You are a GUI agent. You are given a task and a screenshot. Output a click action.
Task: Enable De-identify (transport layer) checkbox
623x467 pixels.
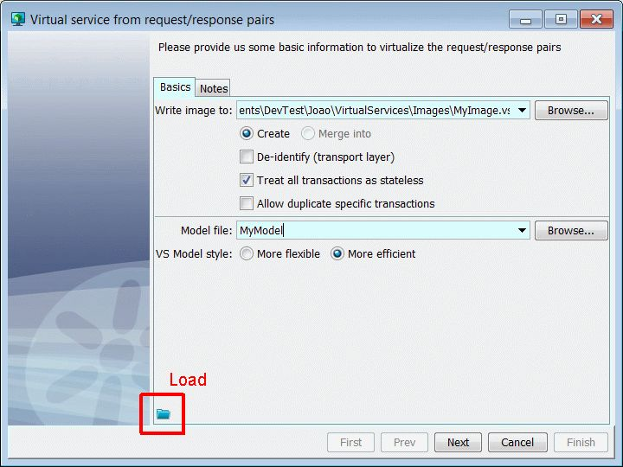[x=246, y=157]
